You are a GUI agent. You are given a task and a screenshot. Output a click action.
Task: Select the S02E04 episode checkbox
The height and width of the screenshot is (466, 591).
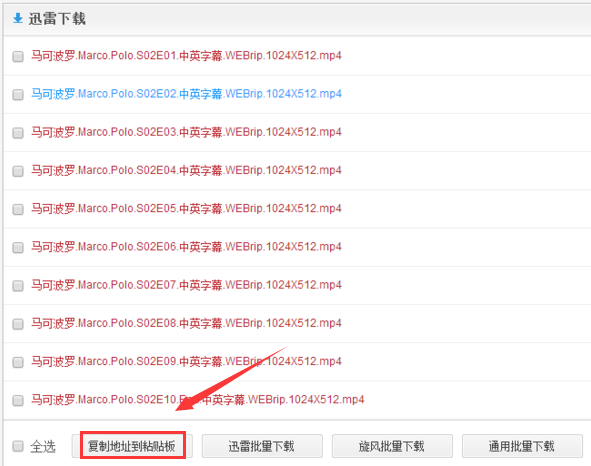(18, 171)
